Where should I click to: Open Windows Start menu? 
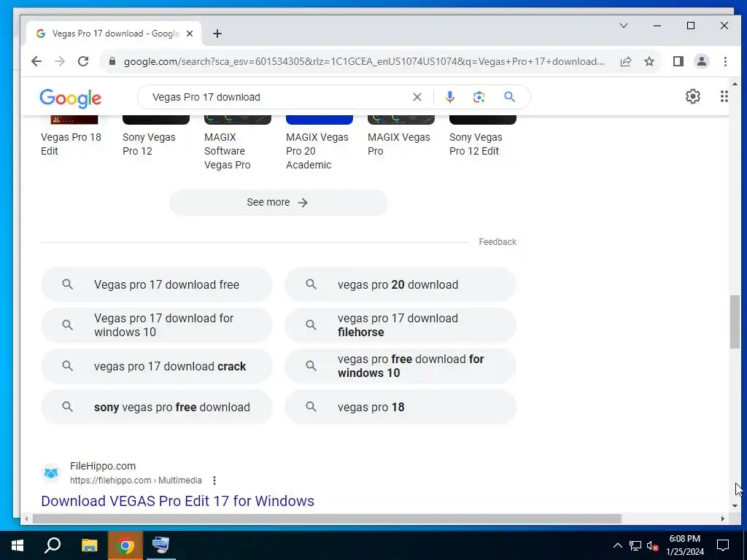pyautogui.click(x=18, y=545)
